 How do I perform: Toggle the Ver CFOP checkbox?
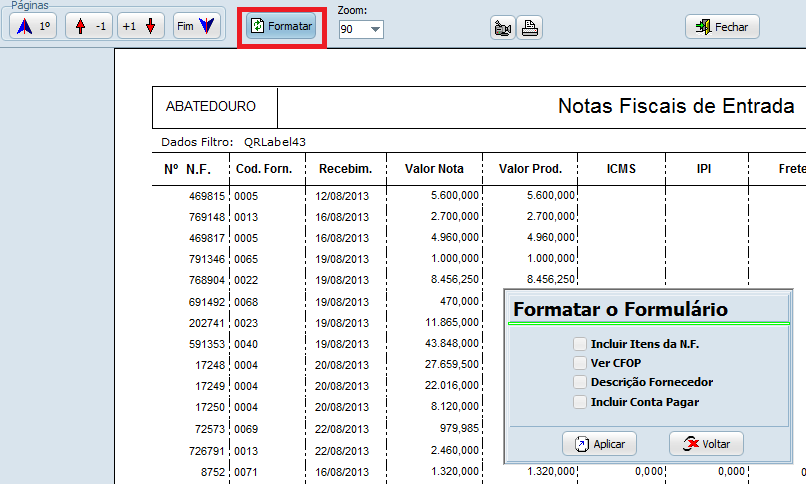point(580,363)
